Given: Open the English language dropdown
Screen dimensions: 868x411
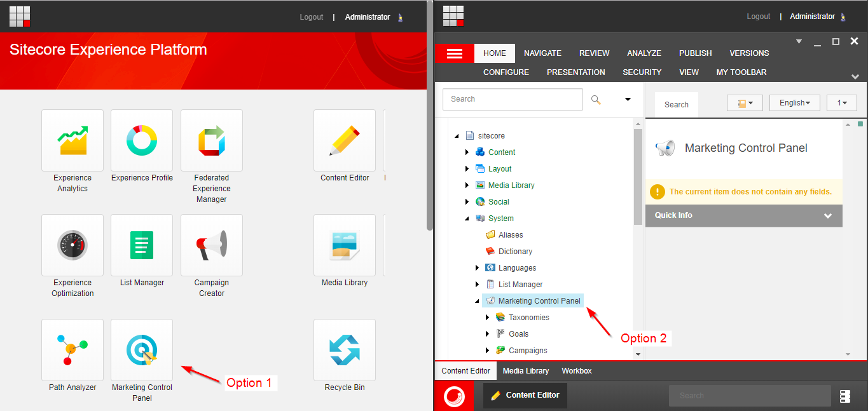Looking at the screenshot, I should pos(794,103).
